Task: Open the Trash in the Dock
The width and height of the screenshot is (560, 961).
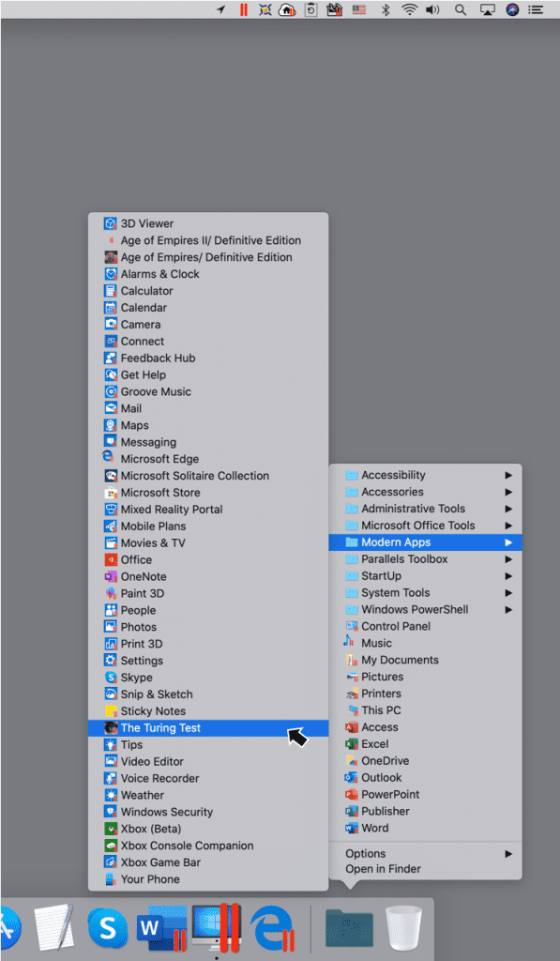Action: click(404, 928)
